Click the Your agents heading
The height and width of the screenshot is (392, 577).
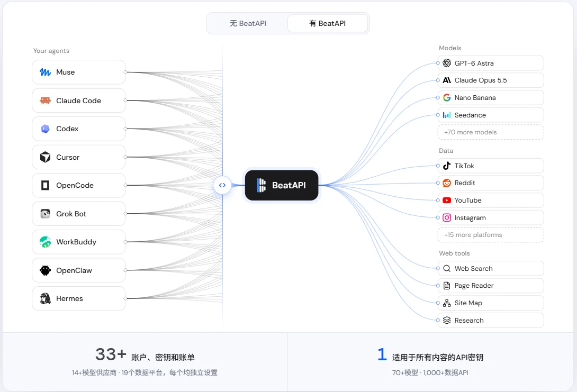tap(51, 51)
